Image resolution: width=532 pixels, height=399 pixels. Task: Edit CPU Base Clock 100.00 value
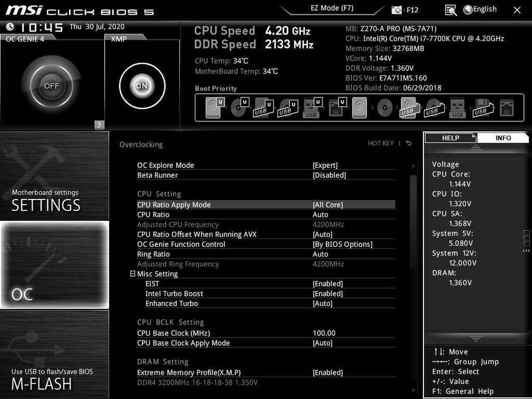[324, 333]
